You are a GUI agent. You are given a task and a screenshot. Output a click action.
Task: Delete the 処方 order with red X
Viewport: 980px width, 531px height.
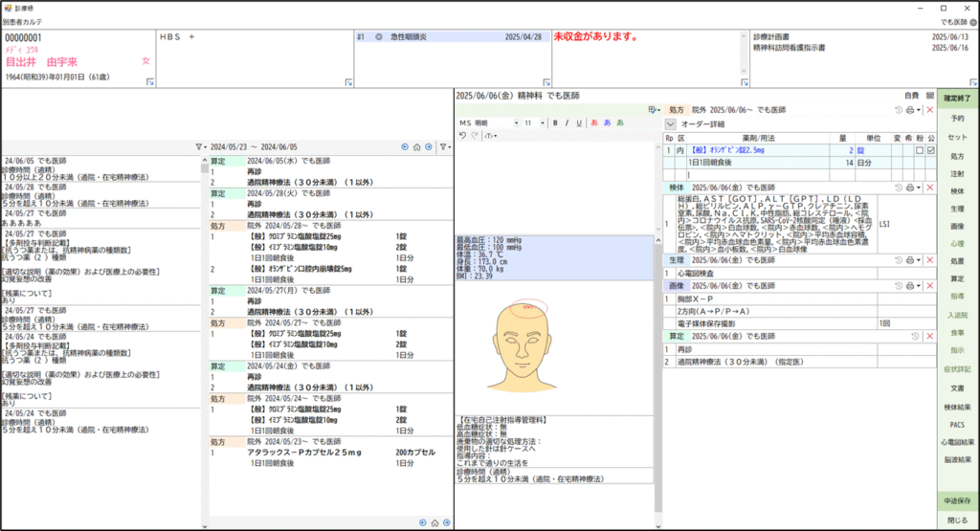point(929,110)
